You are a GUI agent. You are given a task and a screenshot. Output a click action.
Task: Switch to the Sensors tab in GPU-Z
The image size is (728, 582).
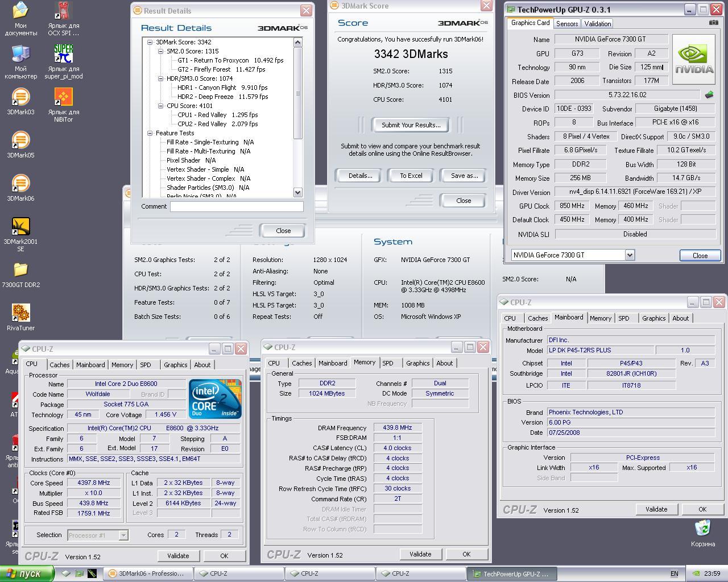566,23
